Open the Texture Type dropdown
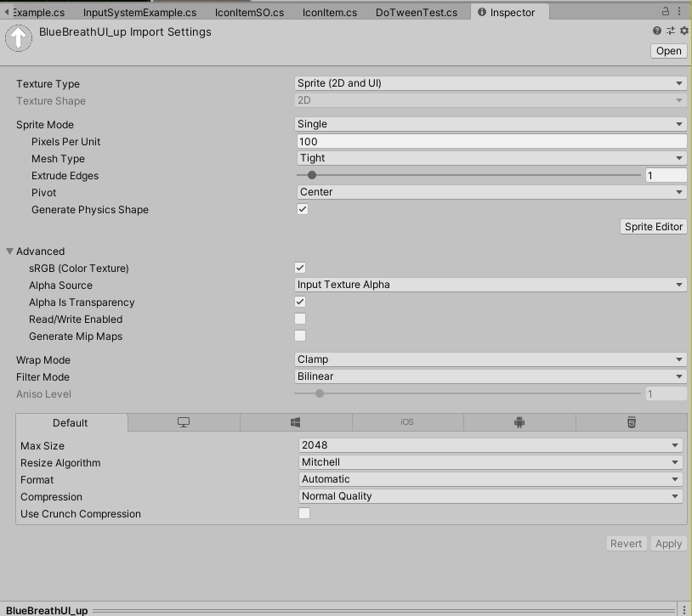 pos(490,83)
